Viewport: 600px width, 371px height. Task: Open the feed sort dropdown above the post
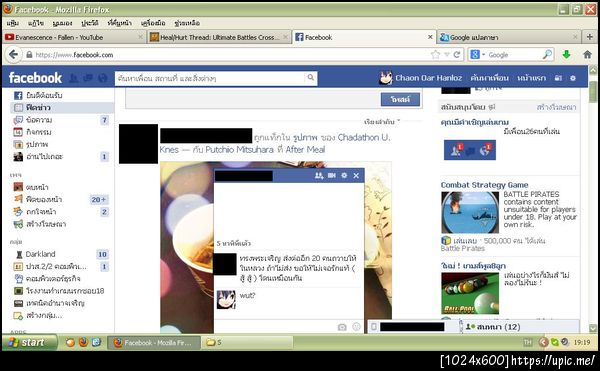click(382, 122)
